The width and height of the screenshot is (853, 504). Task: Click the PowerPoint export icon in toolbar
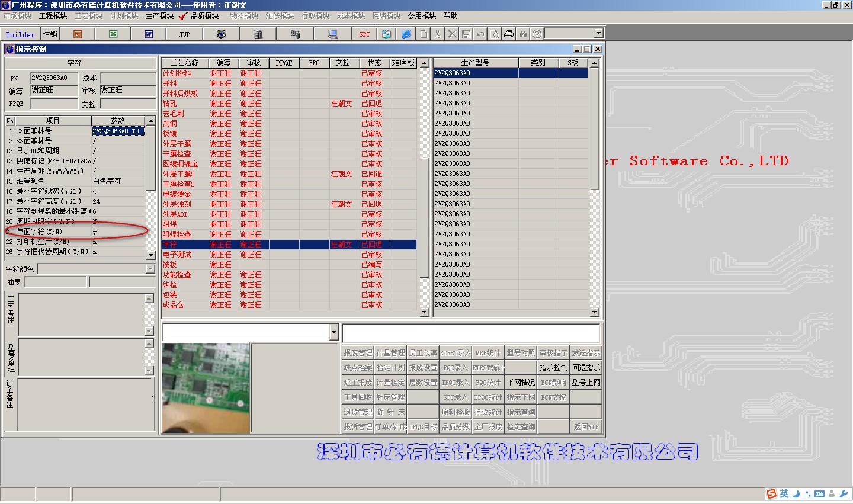coord(78,34)
